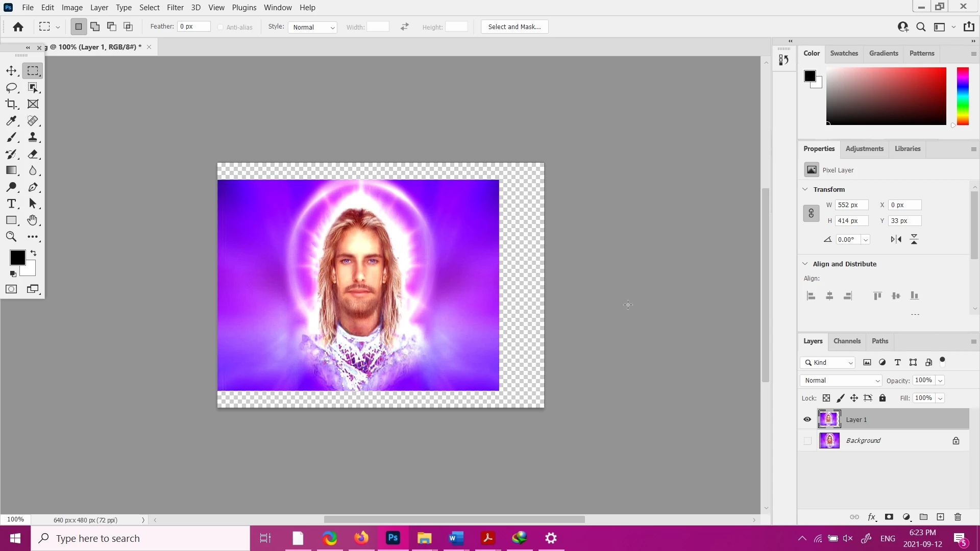Screen dimensions: 980x551
Task: Click the Select and Mask button
Action: [x=514, y=27]
